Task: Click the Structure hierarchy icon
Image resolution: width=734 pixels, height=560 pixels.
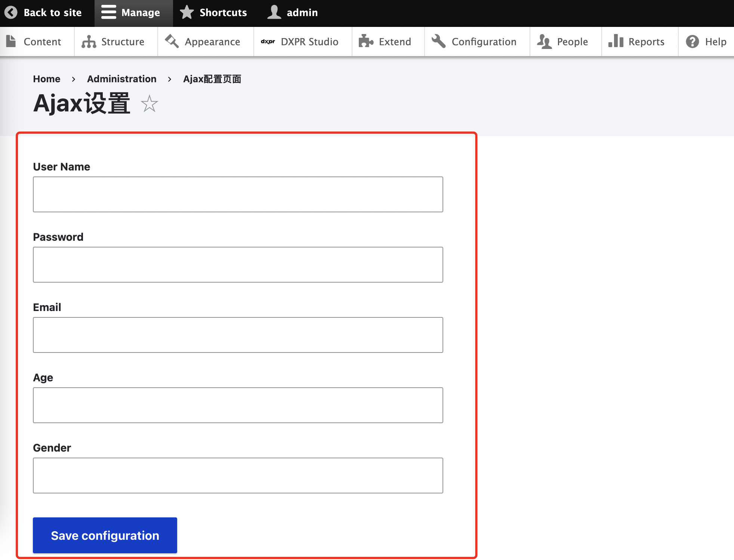Action: coord(89,41)
